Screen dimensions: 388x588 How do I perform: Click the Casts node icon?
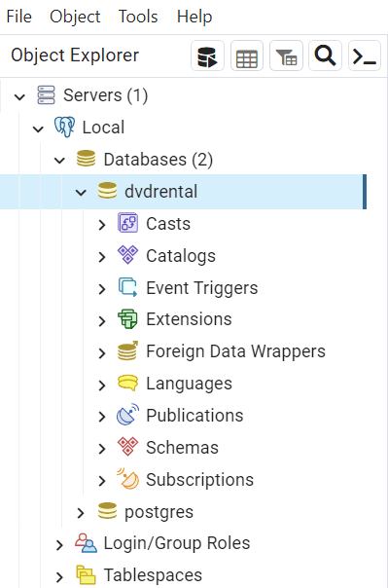127,223
